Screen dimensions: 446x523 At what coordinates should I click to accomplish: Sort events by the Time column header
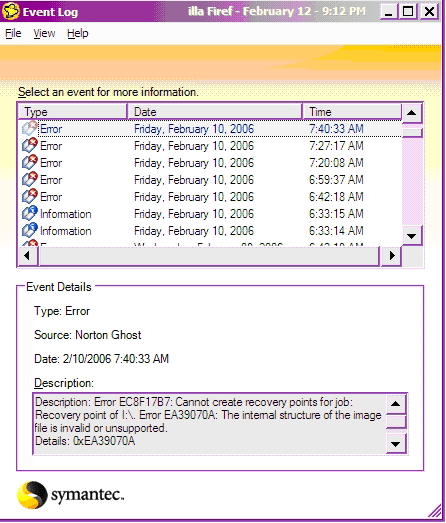click(352, 112)
